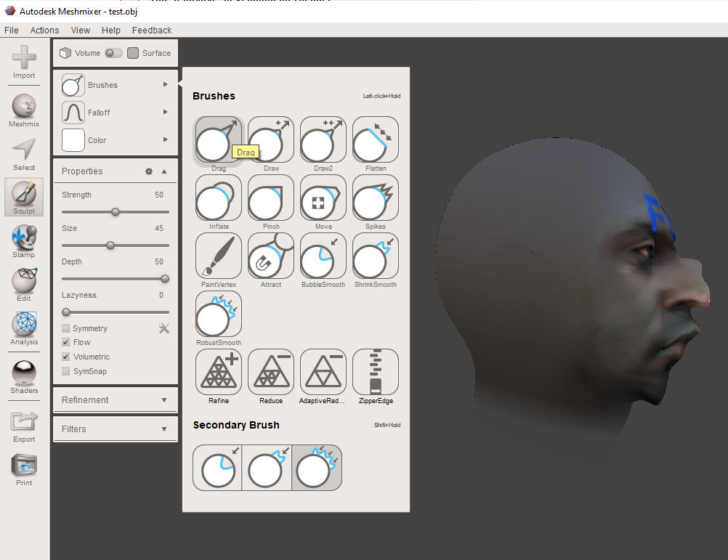Open the Shaders panel
Screen dimensions: 728x560
(24, 377)
